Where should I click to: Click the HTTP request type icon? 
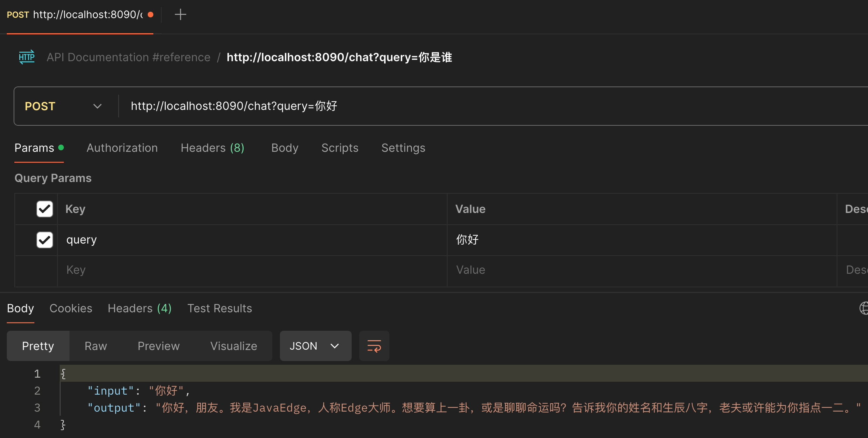tap(27, 57)
